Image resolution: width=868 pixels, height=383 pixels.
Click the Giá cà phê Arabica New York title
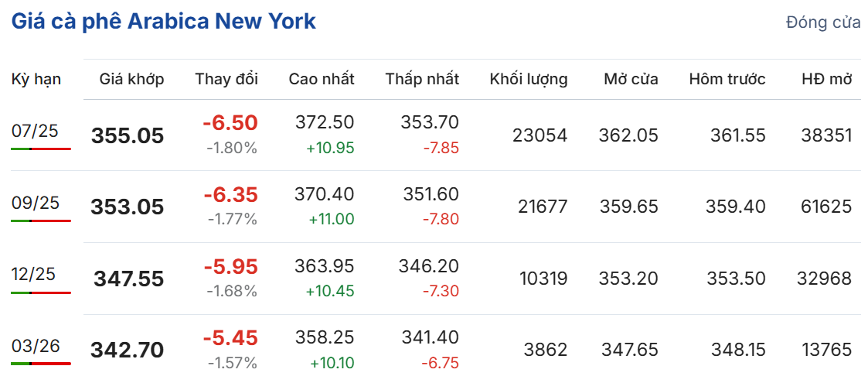163,22
